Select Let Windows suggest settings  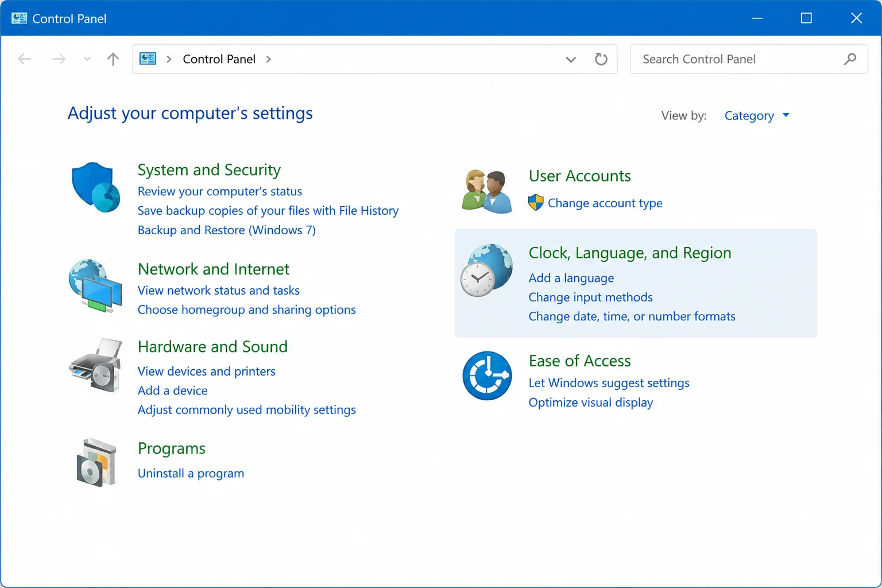(609, 383)
